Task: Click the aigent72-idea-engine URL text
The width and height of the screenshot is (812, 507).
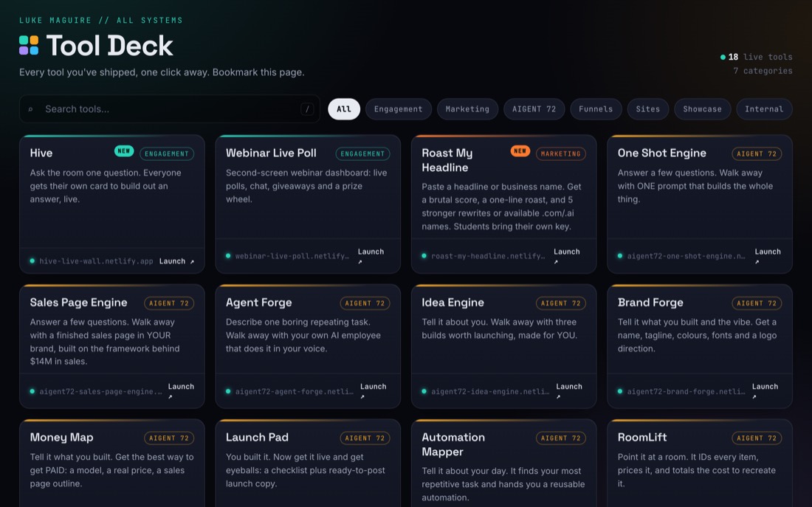Action: (490, 392)
